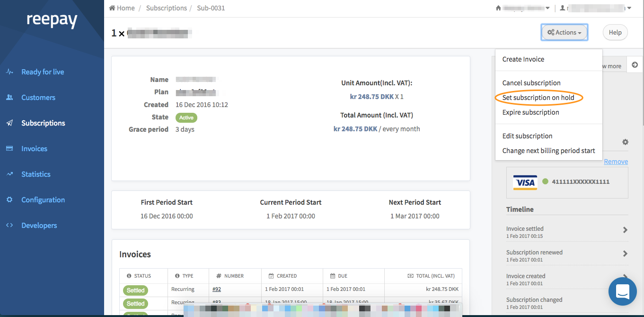Click Next Period Start date 1 Mar 2017

click(415, 216)
